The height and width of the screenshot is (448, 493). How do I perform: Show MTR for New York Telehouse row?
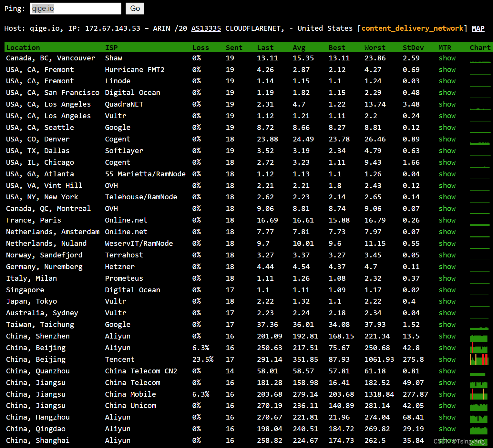(447, 197)
